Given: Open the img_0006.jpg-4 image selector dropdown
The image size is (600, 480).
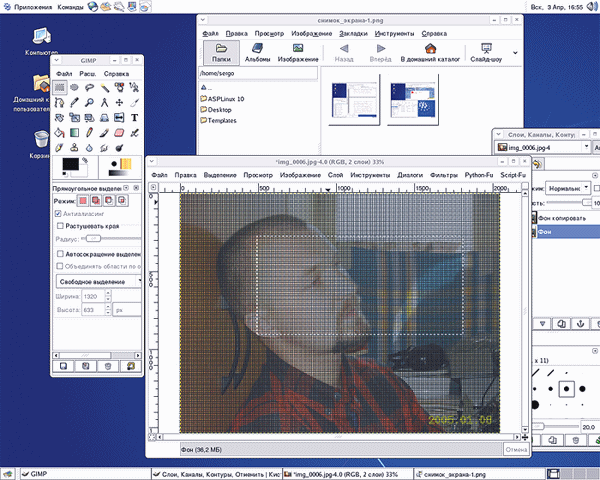Looking at the screenshot, I should (x=543, y=147).
